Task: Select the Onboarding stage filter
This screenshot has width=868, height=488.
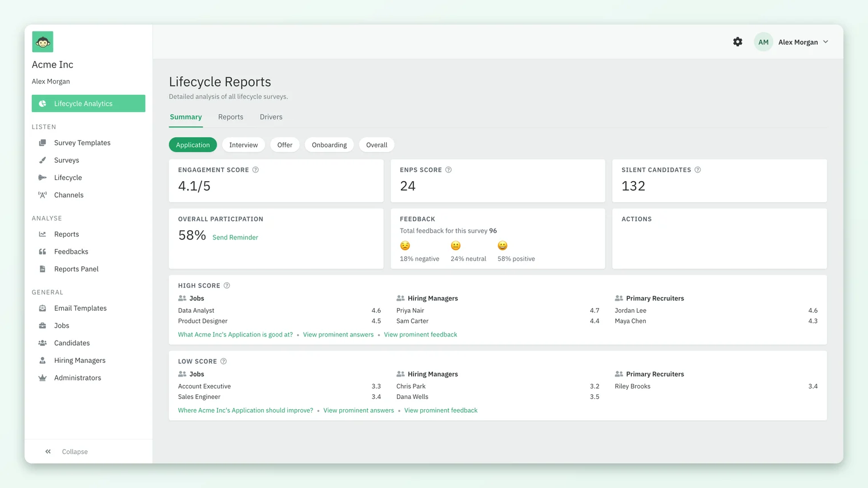Action: (x=329, y=145)
